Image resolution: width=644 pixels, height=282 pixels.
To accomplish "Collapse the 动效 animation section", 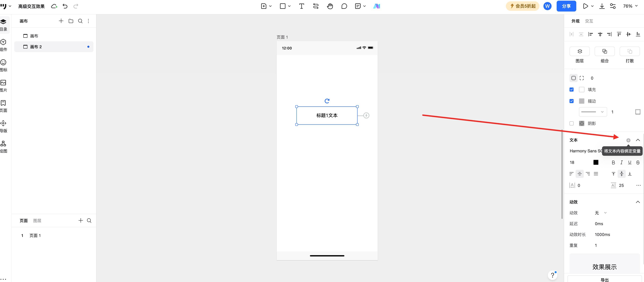I will [x=638, y=202].
